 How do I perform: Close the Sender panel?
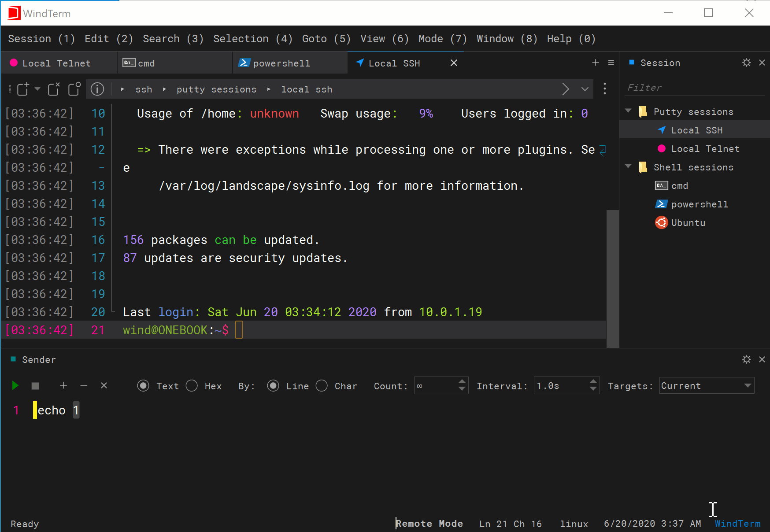click(762, 359)
